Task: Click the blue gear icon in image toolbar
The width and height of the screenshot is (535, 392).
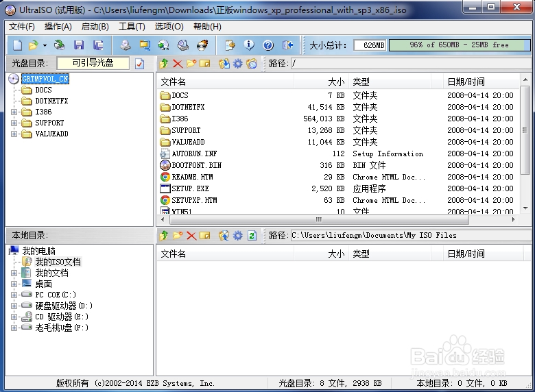Action: (x=238, y=64)
